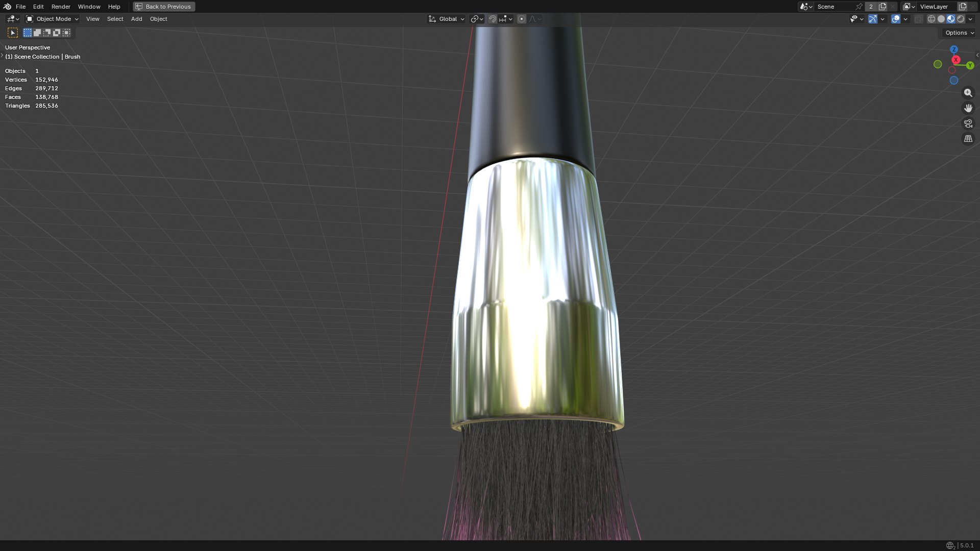Screen dimensions: 980x551
Task: Choose Extend existing selection mode
Action: [37, 33]
